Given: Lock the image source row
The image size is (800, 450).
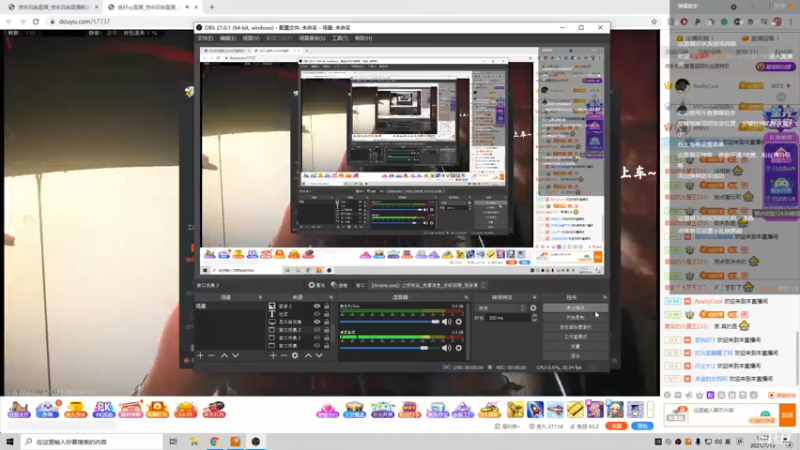Looking at the screenshot, I should pyautogui.click(x=327, y=306).
